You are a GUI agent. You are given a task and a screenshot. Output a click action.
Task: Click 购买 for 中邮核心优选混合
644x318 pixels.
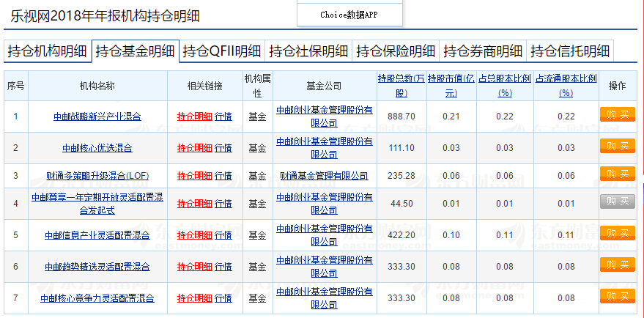[x=618, y=146]
